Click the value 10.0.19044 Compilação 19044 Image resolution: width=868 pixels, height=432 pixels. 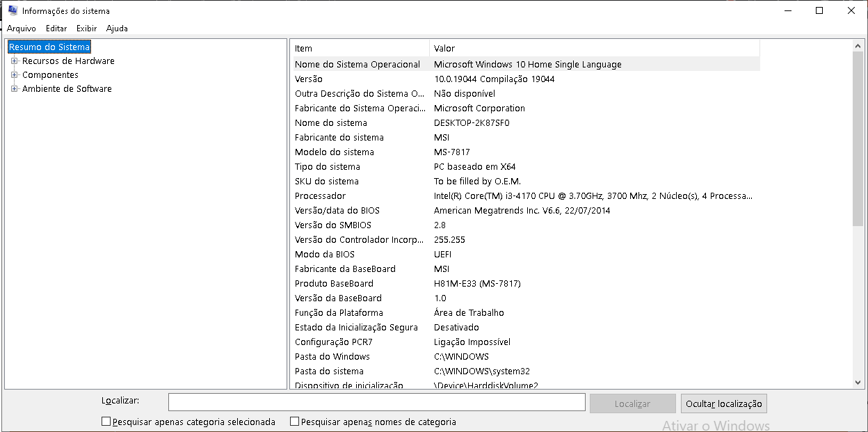tap(495, 79)
